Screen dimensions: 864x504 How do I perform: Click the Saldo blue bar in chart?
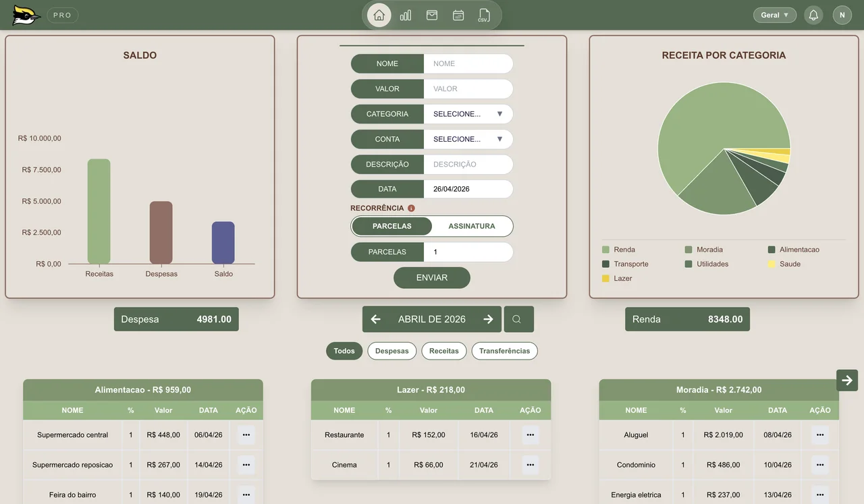[x=223, y=243]
